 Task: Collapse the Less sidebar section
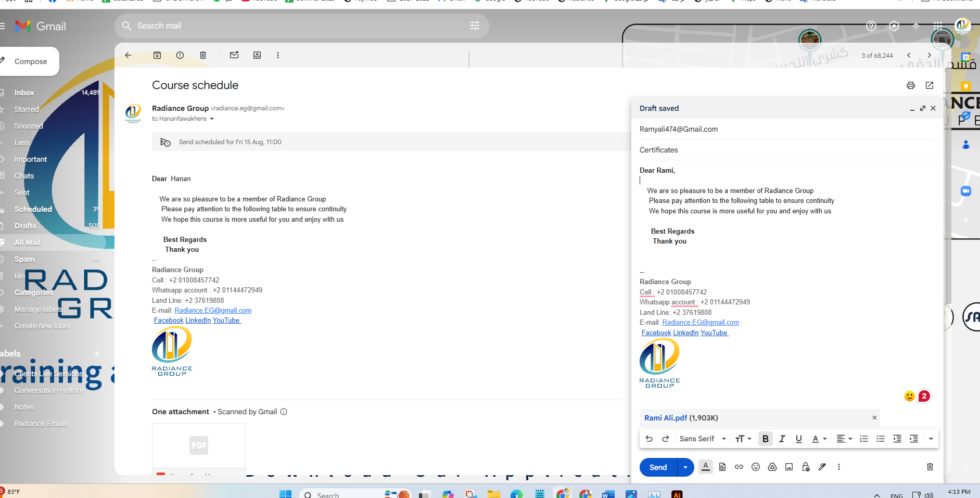click(22, 143)
